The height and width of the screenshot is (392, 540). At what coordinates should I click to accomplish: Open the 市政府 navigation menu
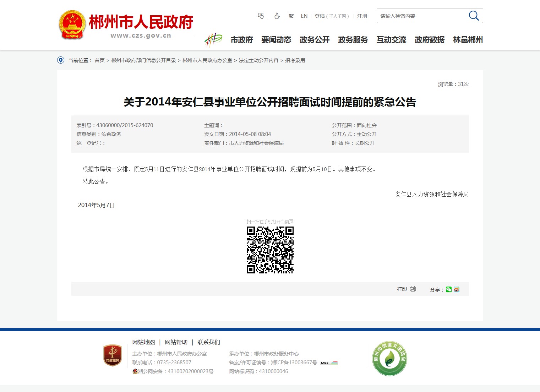point(242,40)
